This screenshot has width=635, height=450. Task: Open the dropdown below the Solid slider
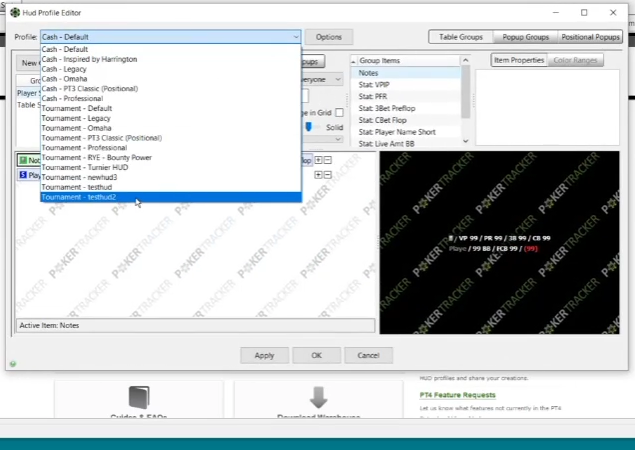point(322,139)
